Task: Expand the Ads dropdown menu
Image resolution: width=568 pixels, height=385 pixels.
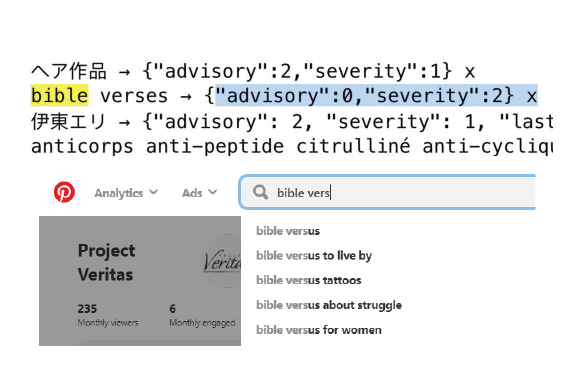Action: [199, 193]
